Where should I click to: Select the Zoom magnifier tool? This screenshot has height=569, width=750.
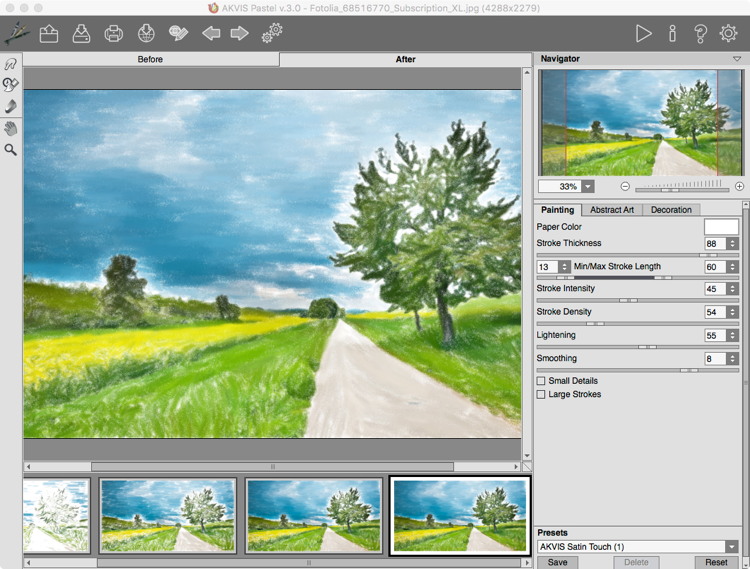click(x=11, y=150)
